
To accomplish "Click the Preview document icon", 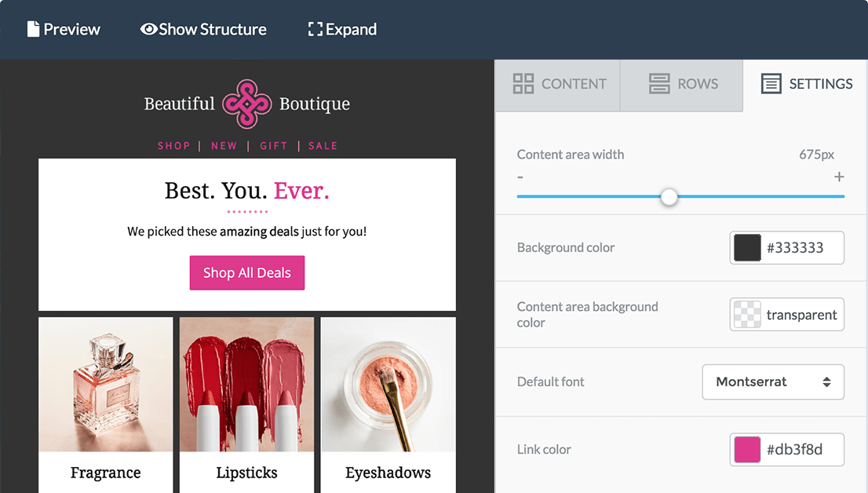I will (x=33, y=30).
